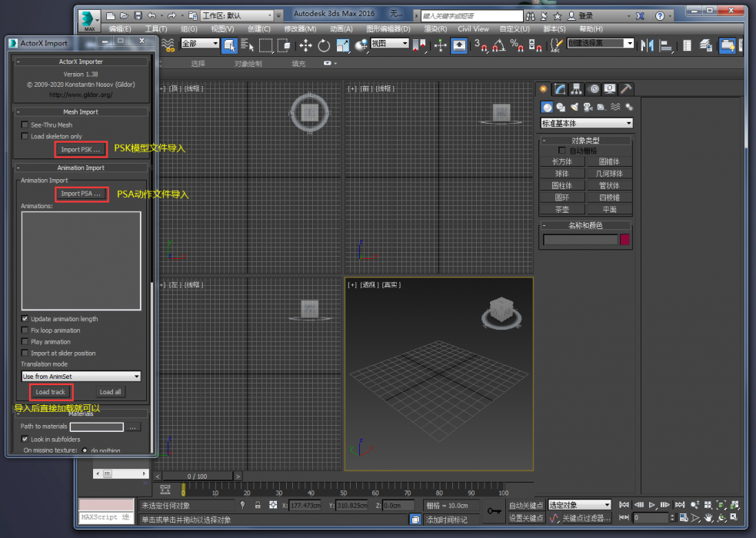756x538 pixels.
Task: Open the Display panel tab icon
Action: click(x=610, y=89)
